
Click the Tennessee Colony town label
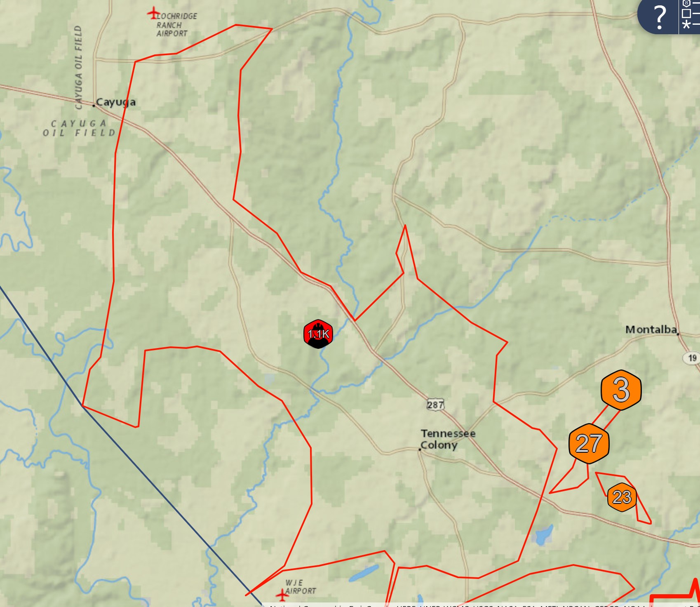pyautogui.click(x=448, y=439)
